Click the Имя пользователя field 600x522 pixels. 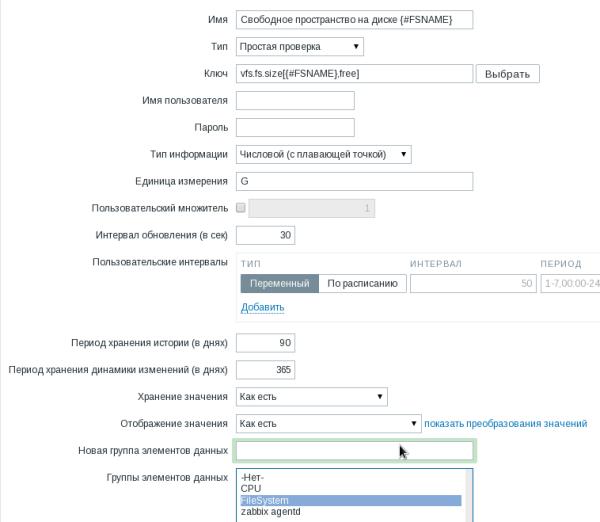[295, 100]
